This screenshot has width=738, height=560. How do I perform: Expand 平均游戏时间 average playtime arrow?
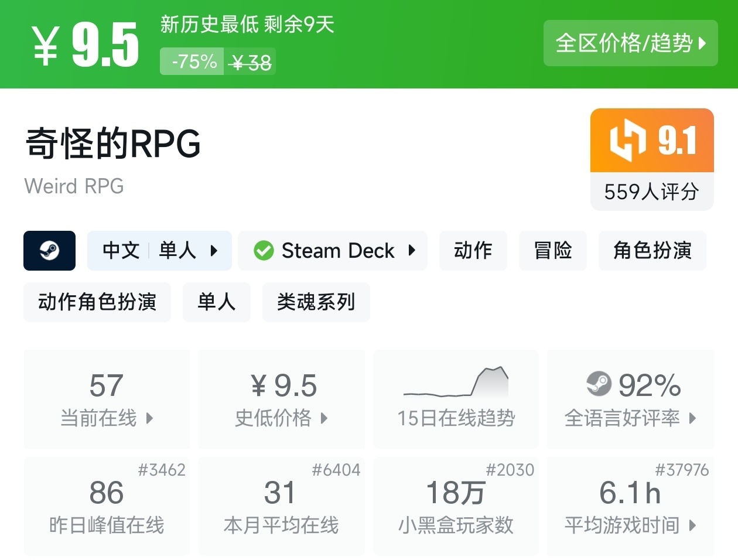(x=692, y=525)
